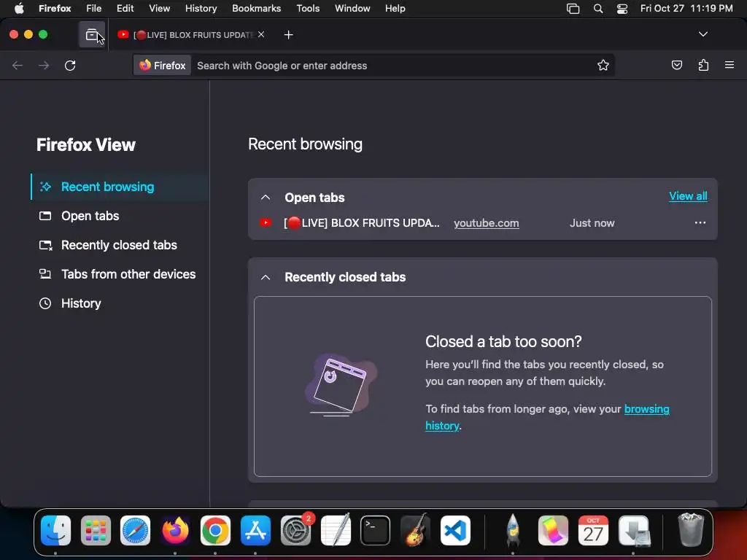Open the Edit menu
747x560 pixels.
(x=125, y=9)
